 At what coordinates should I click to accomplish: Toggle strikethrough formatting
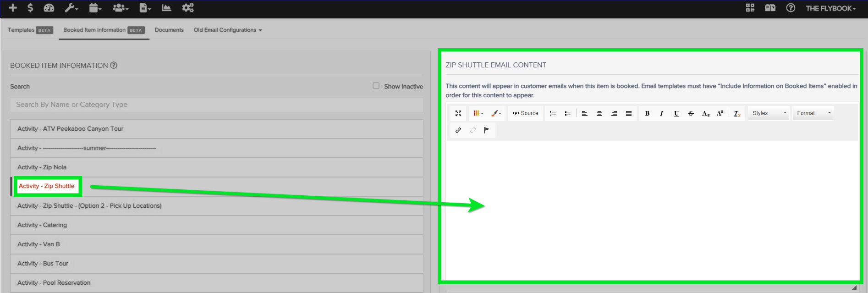click(x=691, y=113)
